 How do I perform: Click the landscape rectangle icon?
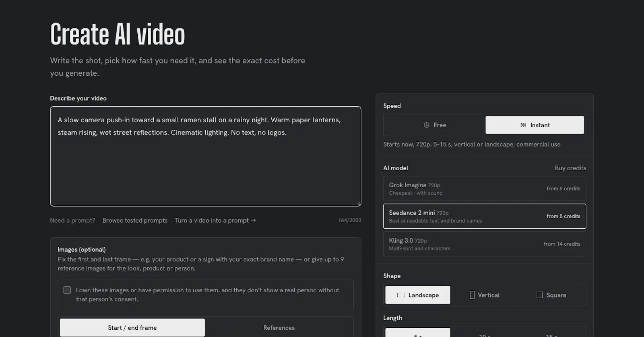pyautogui.click(x=401, y=295)
